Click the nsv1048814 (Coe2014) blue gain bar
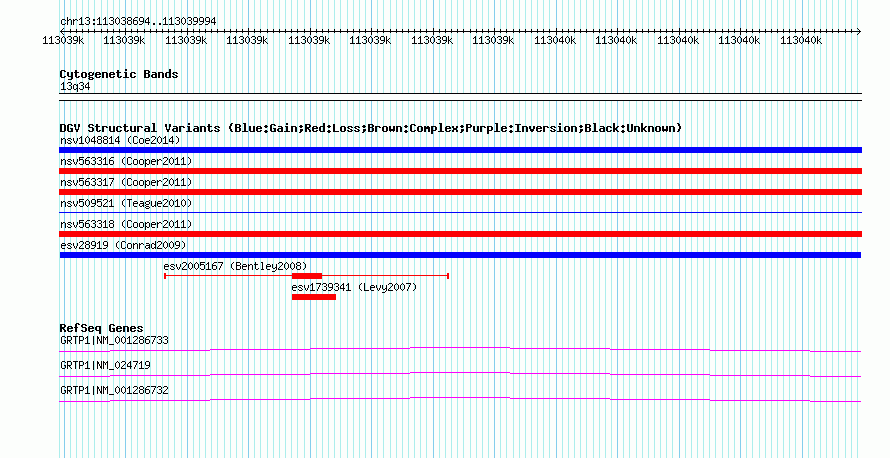 [x=460, y=150]
